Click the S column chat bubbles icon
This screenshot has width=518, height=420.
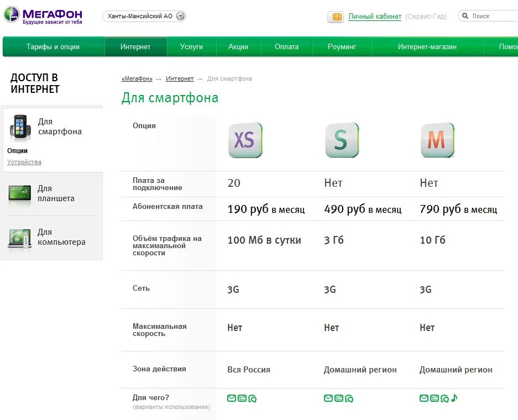point(349,398)
